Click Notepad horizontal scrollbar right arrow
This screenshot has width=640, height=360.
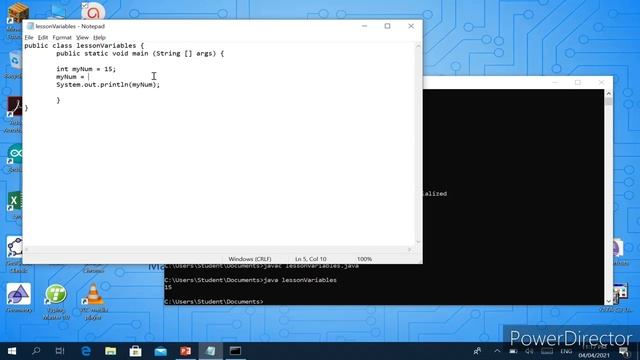point(410,249)
